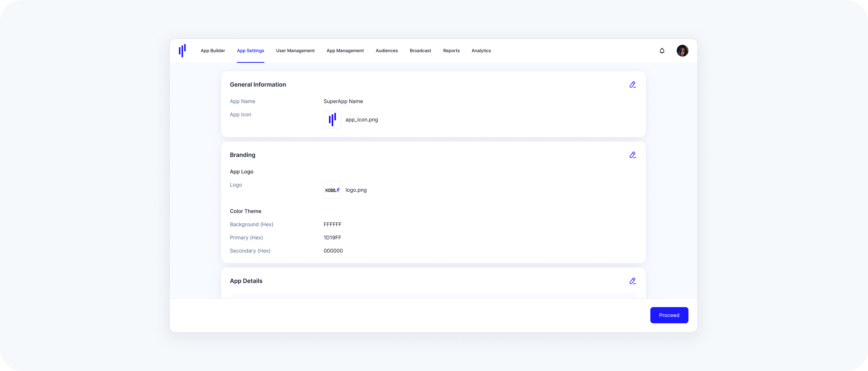
Task: Click the KOBIL logo in the navbar
Action: pyautogui.click(x=182, y=50)
